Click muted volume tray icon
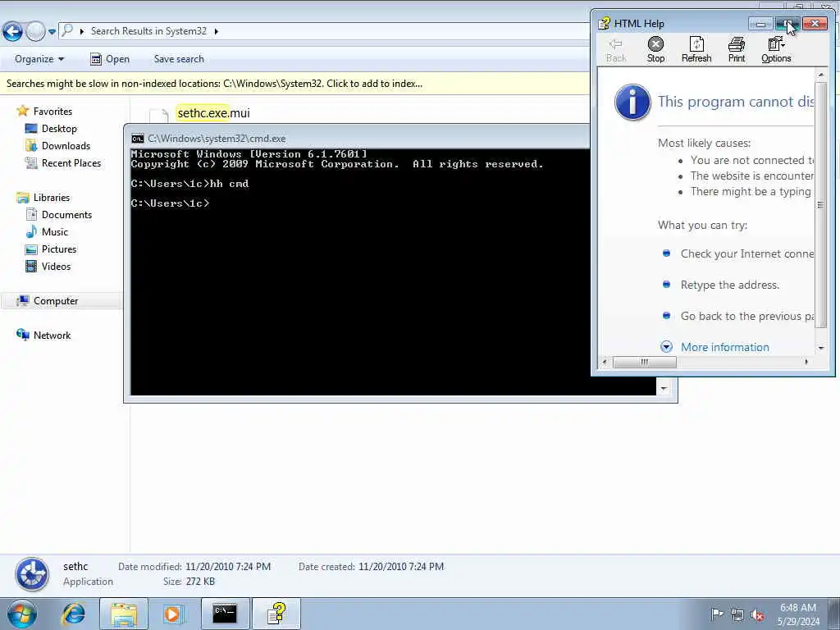Image resolution: width=840 pixels, height=630 pixels. click(757, 614)
